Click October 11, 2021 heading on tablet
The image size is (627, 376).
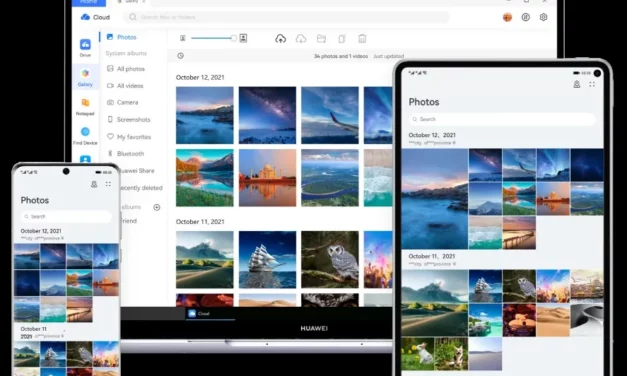[x=432, y=256]
